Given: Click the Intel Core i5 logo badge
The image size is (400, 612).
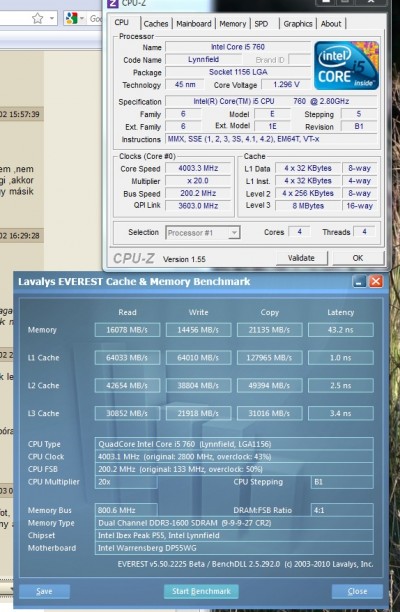Looking at the screenshot, I should [347, 66].
